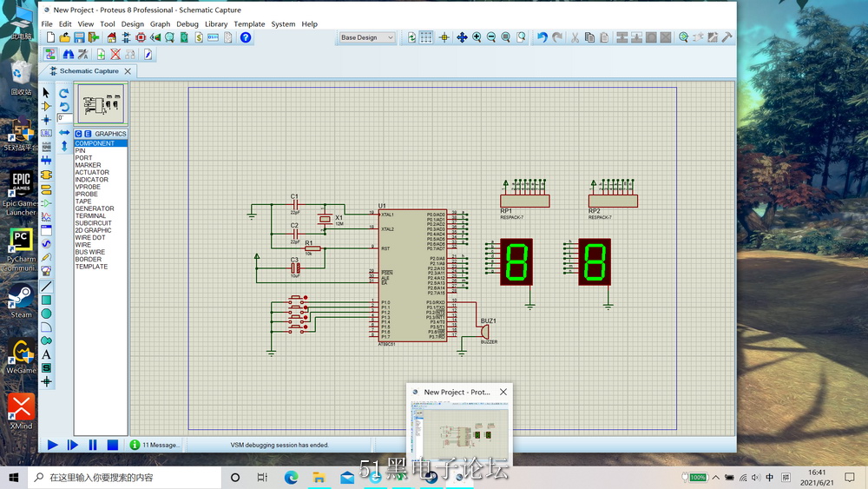The height and width of the screenshot is (489, 868).
Task: Toggle the grid display icon
Action: [x=425, y=37]
